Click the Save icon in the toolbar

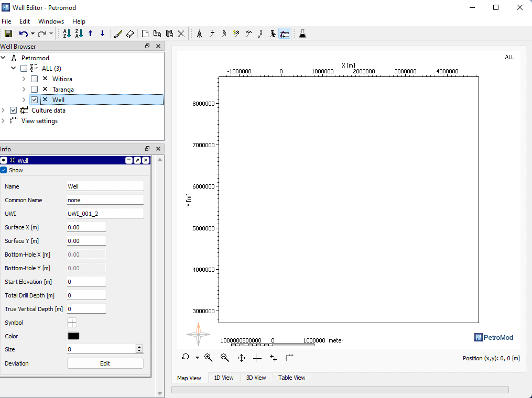8,34
